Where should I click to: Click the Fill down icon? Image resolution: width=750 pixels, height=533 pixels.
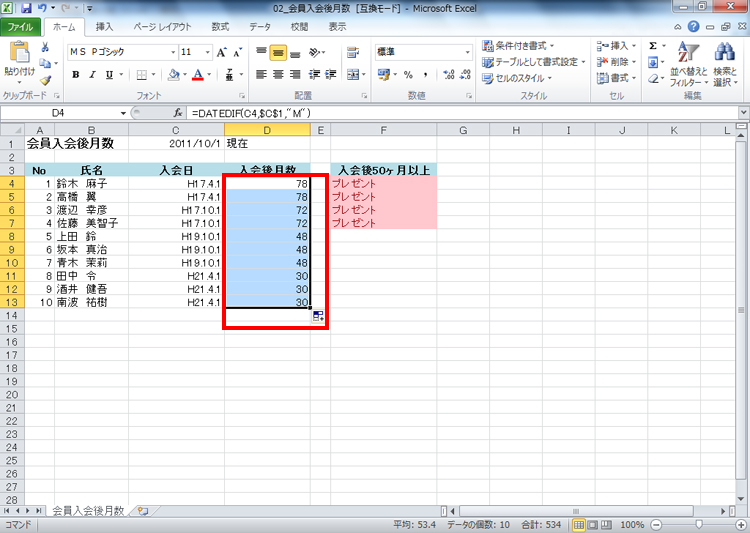coord(653,62)
